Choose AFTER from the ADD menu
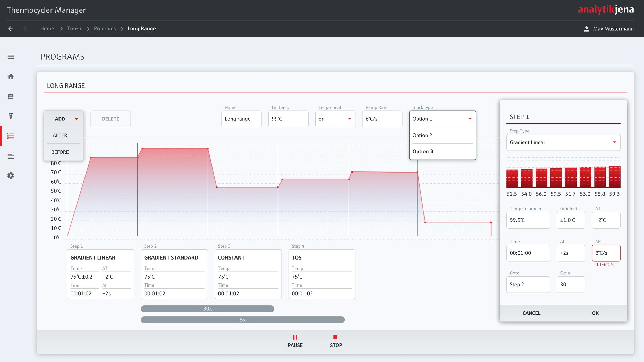 [60, 135]
